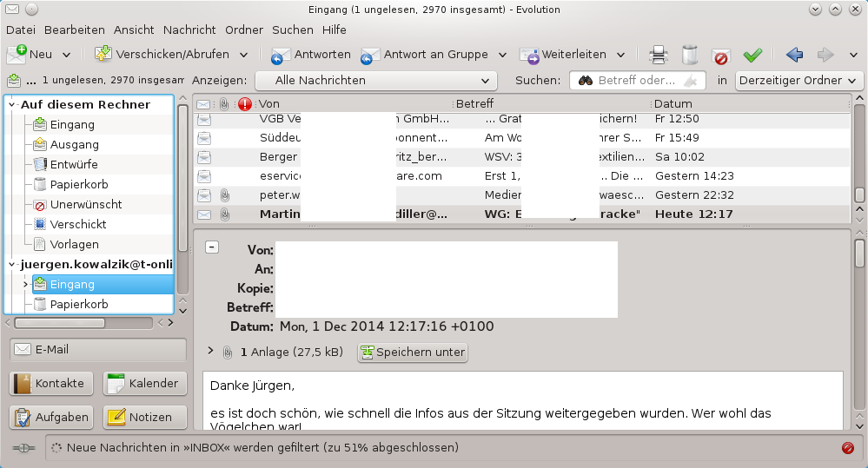
Task: Click the Betreff oder search field
Action: (x=637, y=80)
